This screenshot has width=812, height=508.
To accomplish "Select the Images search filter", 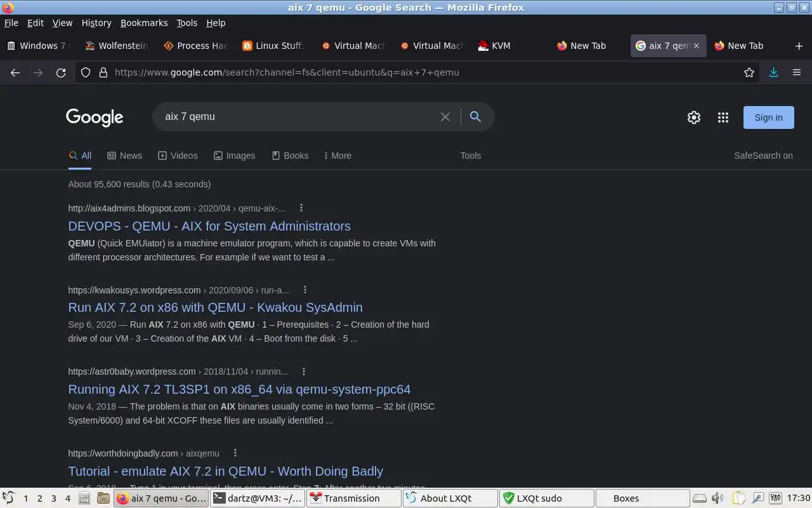I will tap(235, 156).
